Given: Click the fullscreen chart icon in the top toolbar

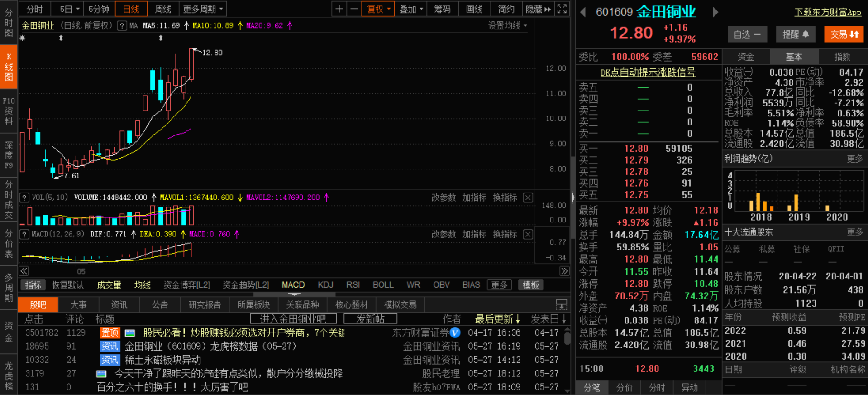Looking at the screenshot, I should tap(562, 9).
